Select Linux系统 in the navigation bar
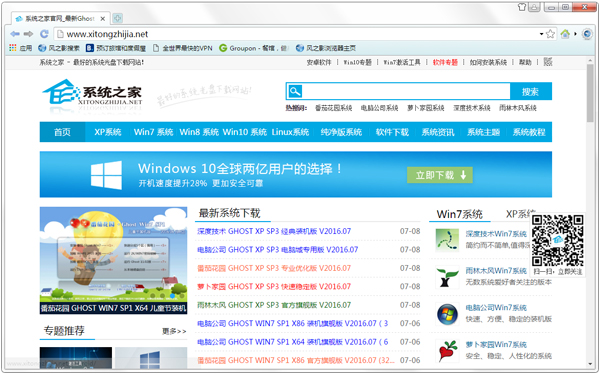 (290, 132)
